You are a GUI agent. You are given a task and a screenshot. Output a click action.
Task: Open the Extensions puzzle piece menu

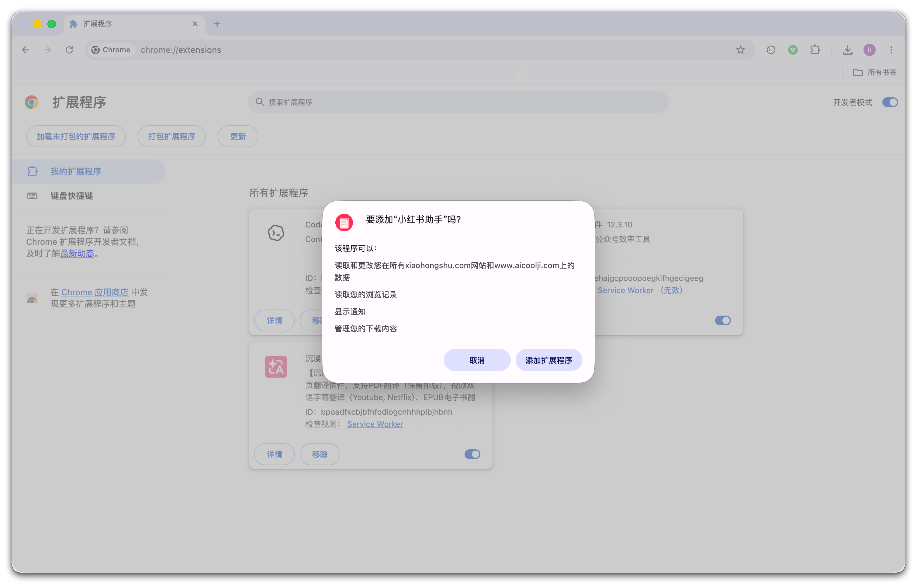[x=815, y=50]
